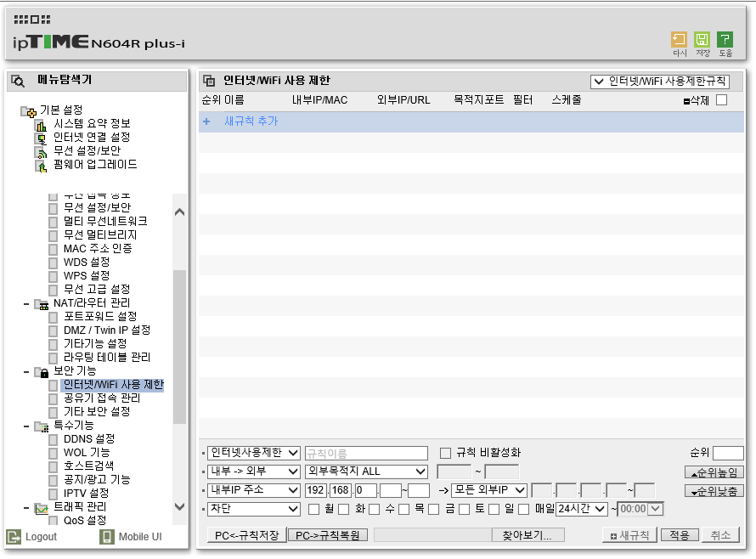756x559 pixels.
Task: Tick the 매일 schedule checkbox
Action: point(523,509)
